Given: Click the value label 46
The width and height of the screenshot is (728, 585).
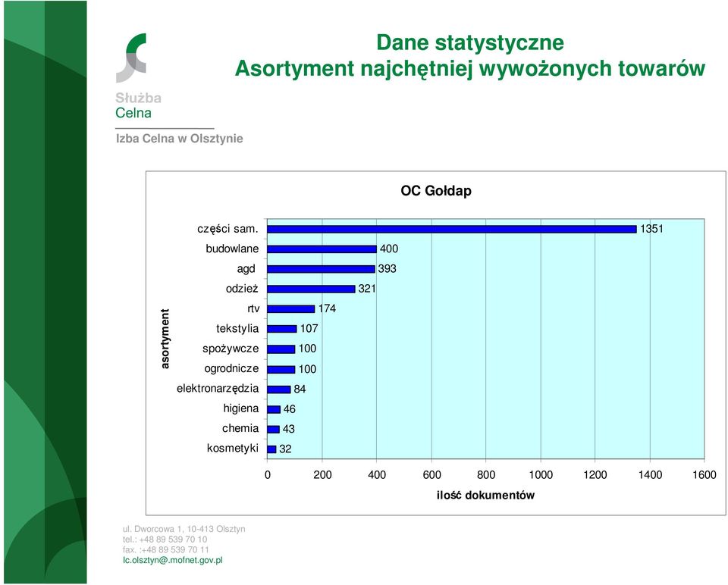Looking at the screenshot, I should click(x=289, y=409).
